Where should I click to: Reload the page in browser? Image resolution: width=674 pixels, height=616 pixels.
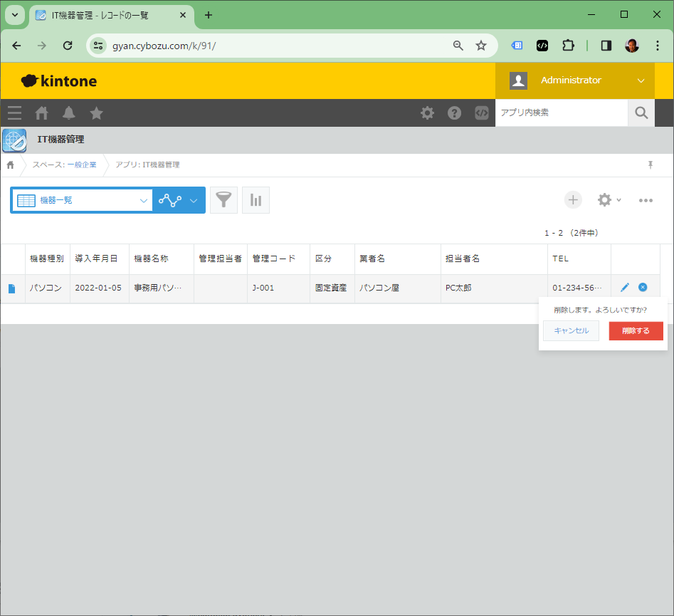[x=68, y=46]
